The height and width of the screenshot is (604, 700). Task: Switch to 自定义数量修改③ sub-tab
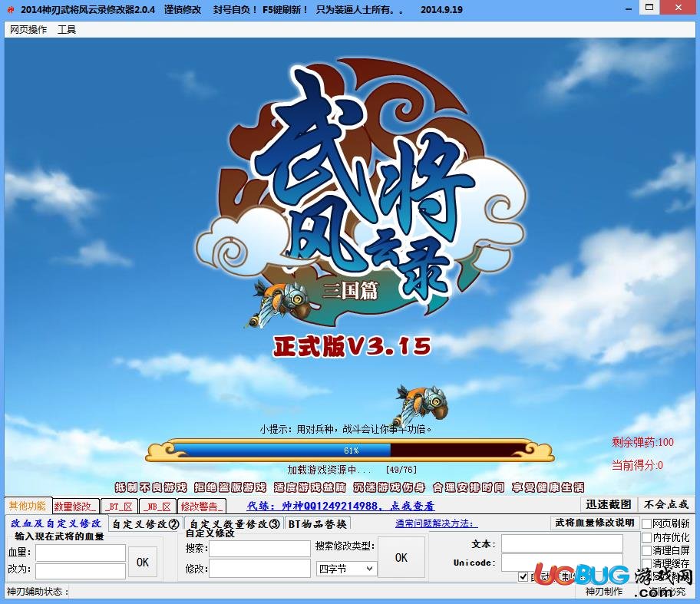pos(235,523)
